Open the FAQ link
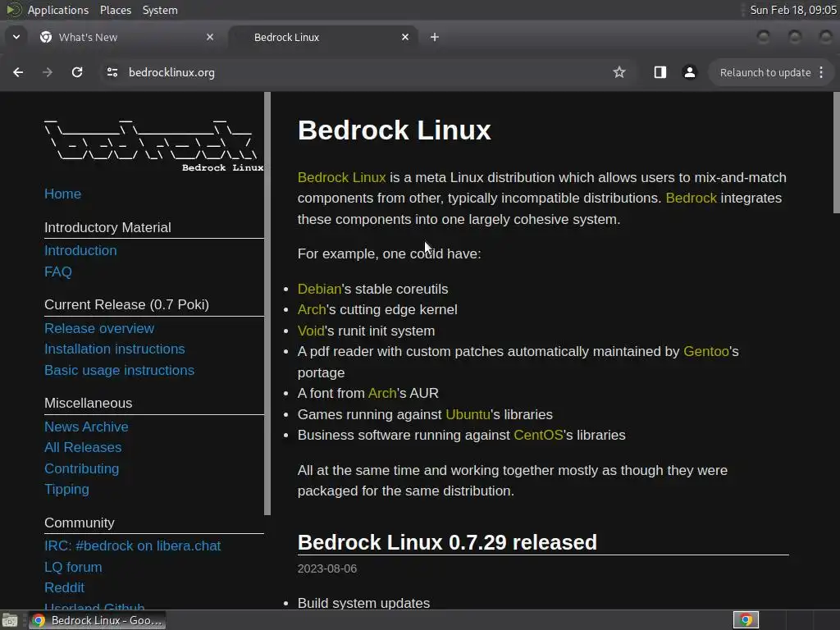The width and height of the screenshot is (840, 630). pos(58,272)
